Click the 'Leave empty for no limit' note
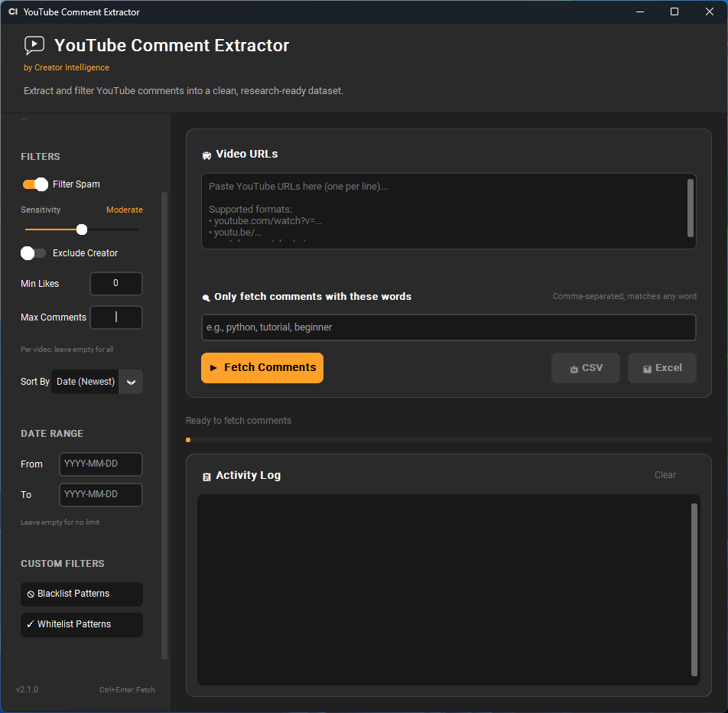This screenshot has height=713, width=728. pos(60,522)
